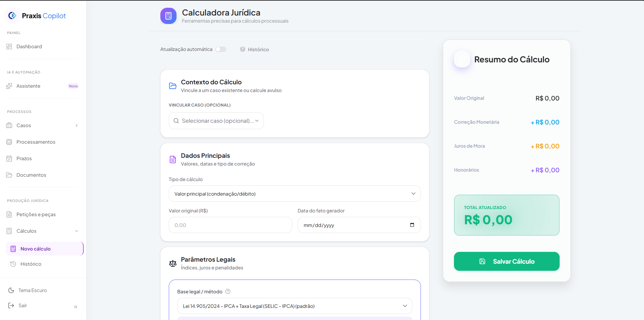Collapse sidebar with double-chevron icon
This screenshot has width=644, height=320.
tap(76, 307)
